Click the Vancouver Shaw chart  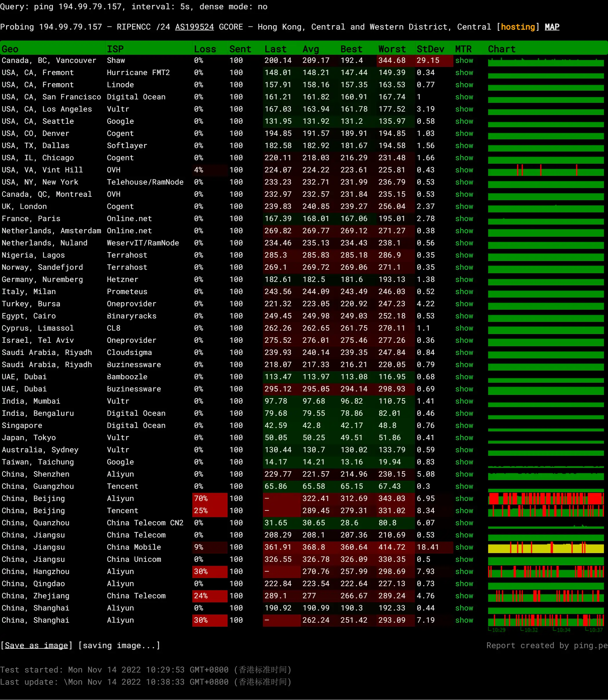546,62
